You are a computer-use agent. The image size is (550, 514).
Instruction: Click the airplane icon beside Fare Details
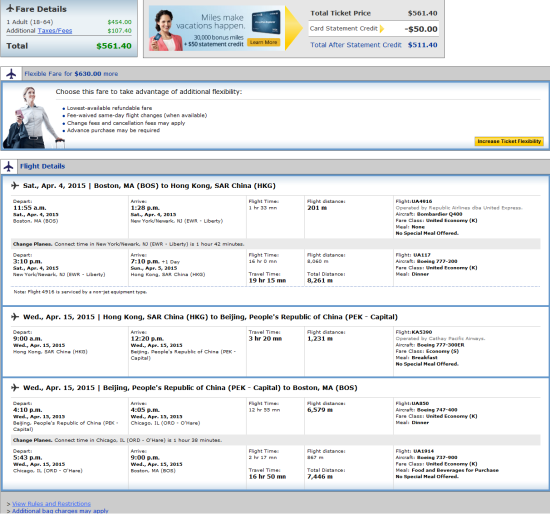pyautogui.click(x=11, y=8)
